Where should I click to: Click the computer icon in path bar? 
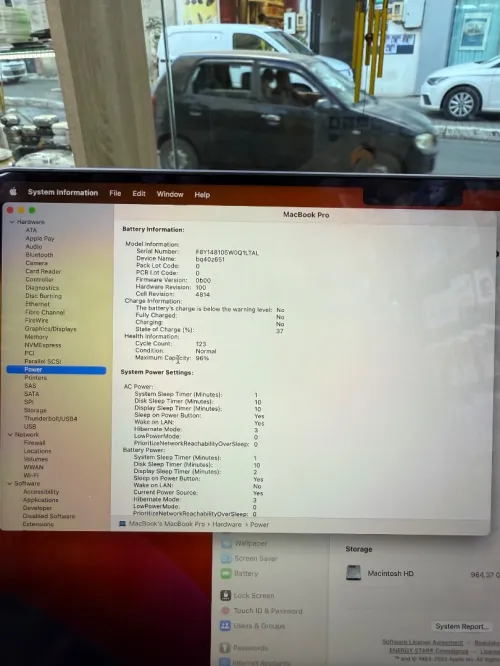(122, 524)
